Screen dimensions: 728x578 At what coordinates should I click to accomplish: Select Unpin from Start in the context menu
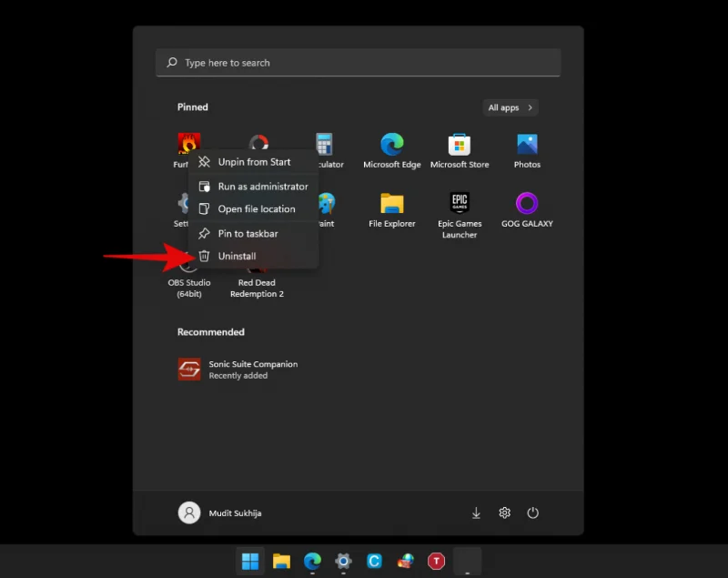point(255,161)
